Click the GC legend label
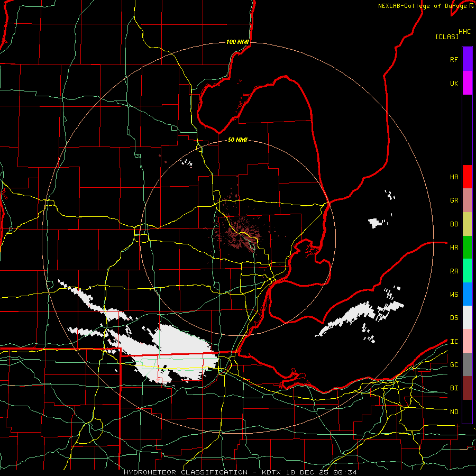The height and width of the screenshot is (476, 476). pos(454,365)
